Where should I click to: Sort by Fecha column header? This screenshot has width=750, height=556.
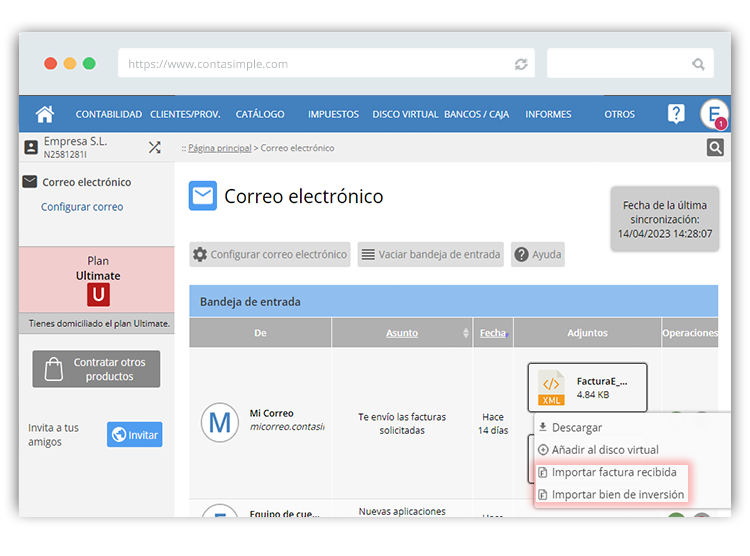pos(493,333)
